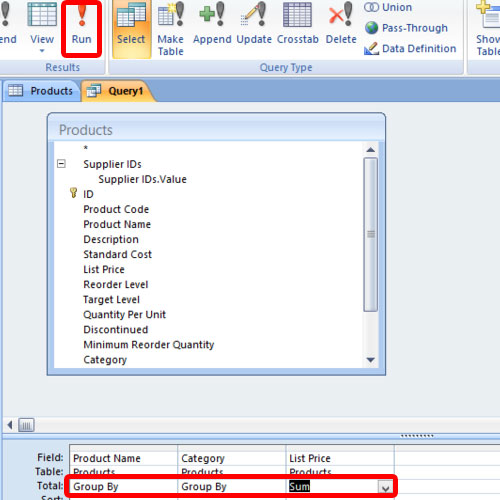Select Supplier IDs.Value field
This screenshot has height=500, width=500.
[142, 179]
